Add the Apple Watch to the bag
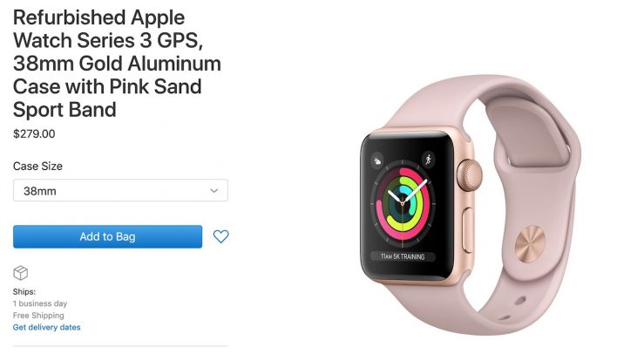Image resolution: width=644 pixels, height=354 pixels. click(x=107, y=236)
